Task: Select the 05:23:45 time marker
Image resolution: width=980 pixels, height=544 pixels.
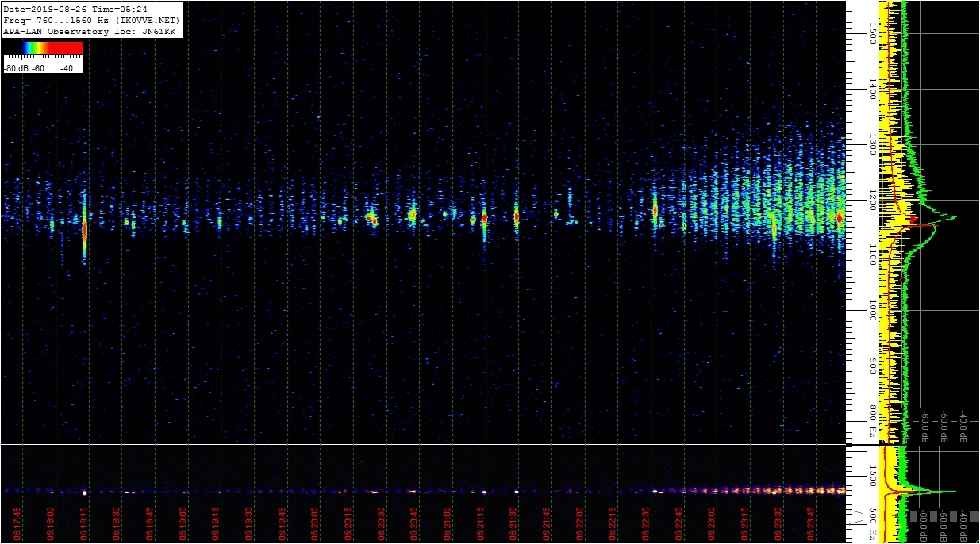Action: tap(811, 523)
